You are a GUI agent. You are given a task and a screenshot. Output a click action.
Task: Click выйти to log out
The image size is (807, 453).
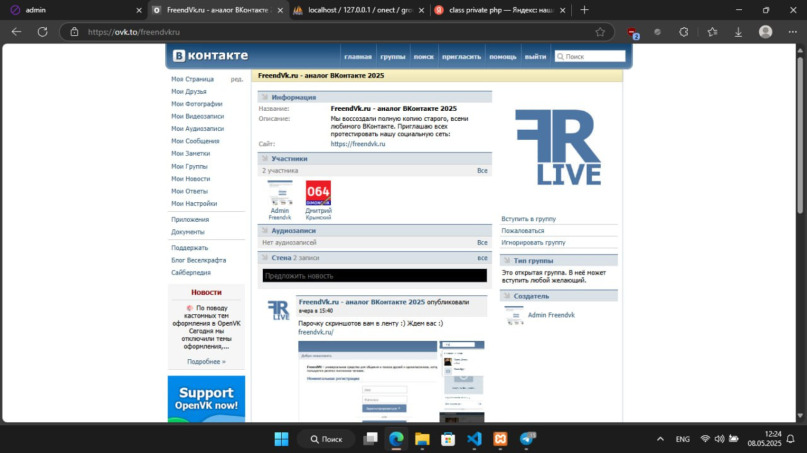pos(535,57)
